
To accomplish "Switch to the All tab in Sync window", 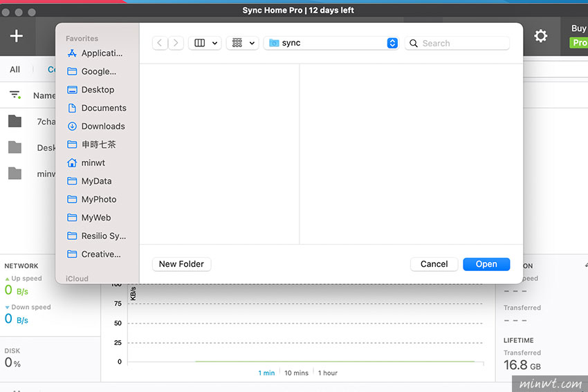I will click(x=15, y=69).
